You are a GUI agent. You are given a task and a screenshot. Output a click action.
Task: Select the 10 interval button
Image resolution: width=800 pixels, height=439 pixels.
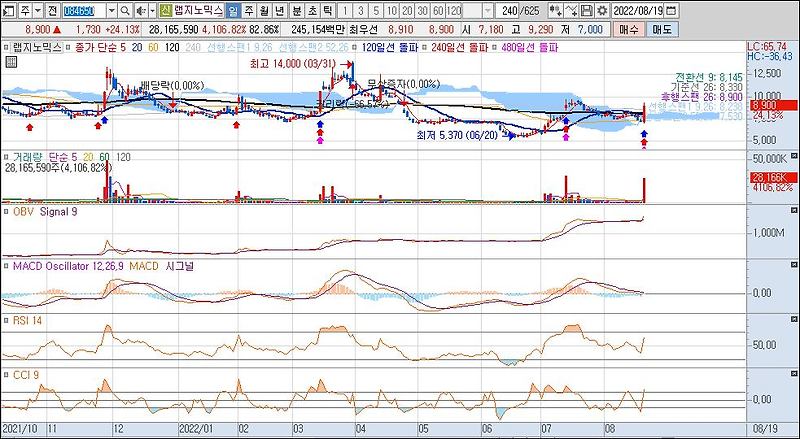(x=391, y=10)
